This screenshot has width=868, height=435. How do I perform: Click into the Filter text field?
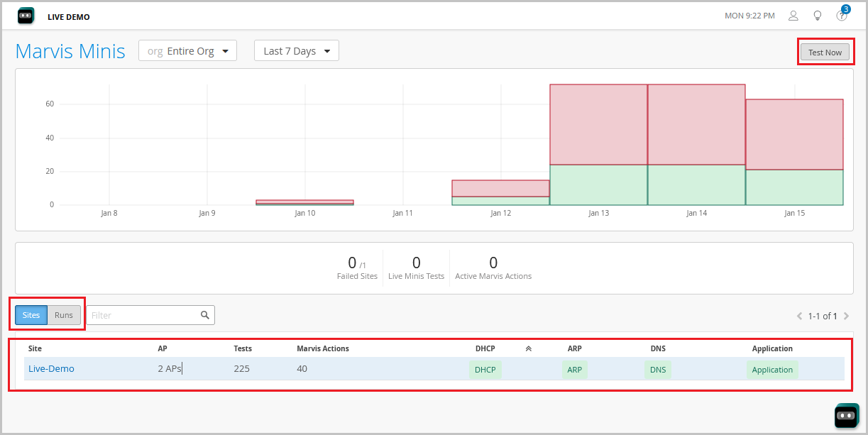[x=142, y=315]
